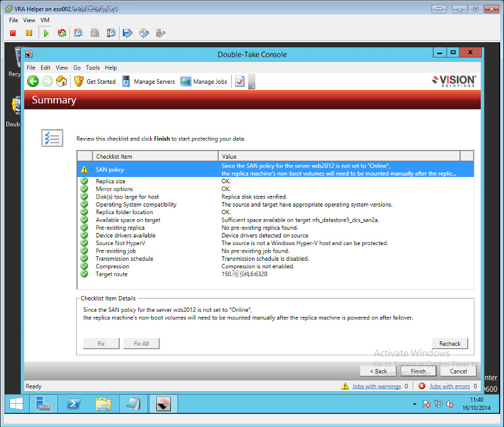Viewport: 504px width, 427px height.
Task: Open the VRA Helper View menu
Action: (29, 20)
